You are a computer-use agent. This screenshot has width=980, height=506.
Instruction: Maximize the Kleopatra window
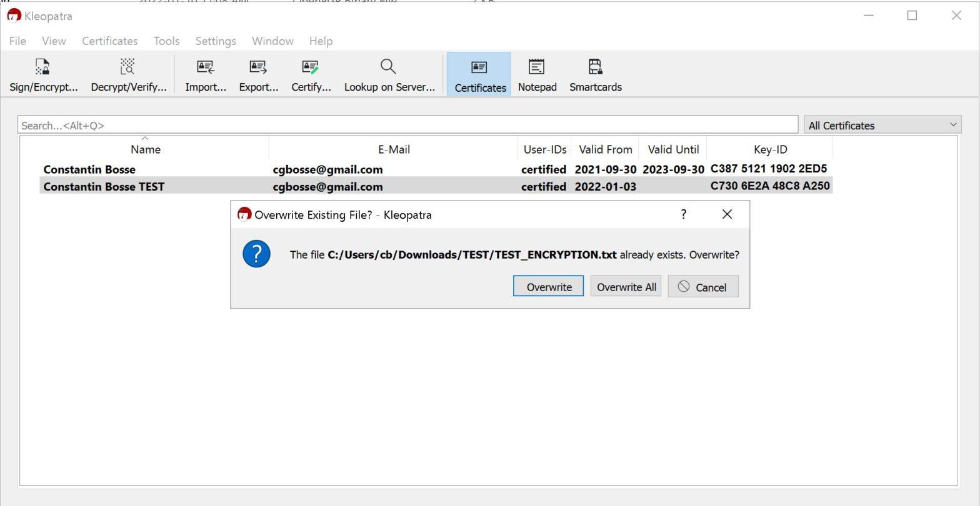(x=912, y=16)
